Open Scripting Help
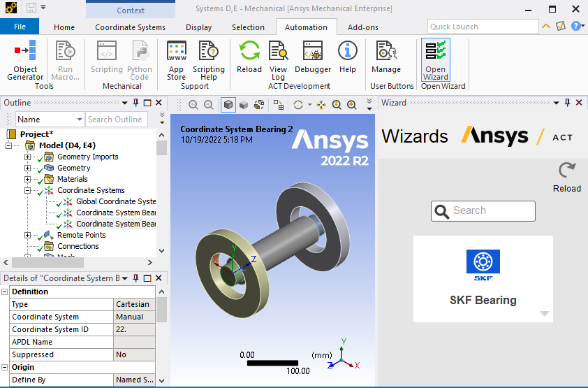Screen dimensions: 588x388 [209, 60]
